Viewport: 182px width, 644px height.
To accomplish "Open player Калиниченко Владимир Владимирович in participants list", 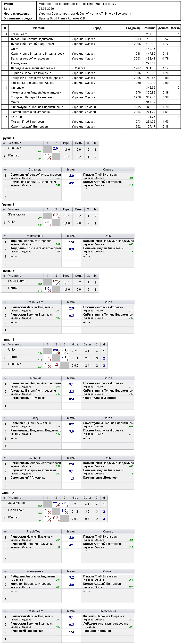I will click(38, 53).
